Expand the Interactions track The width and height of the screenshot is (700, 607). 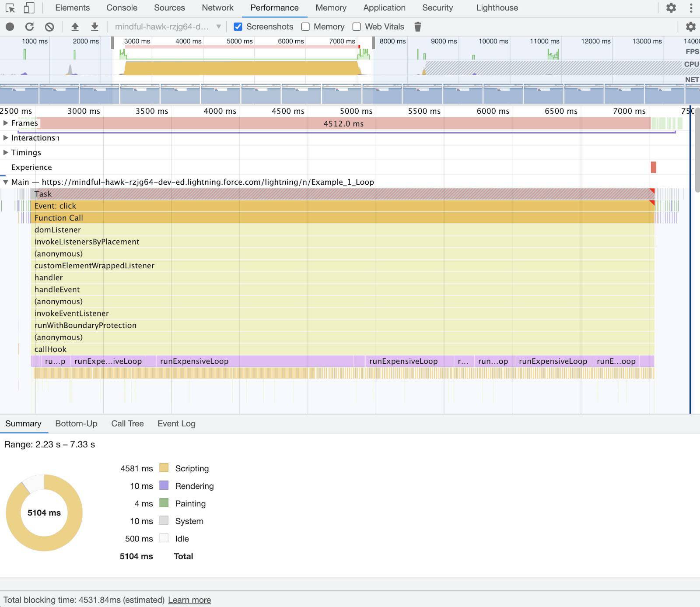[6, 137]
